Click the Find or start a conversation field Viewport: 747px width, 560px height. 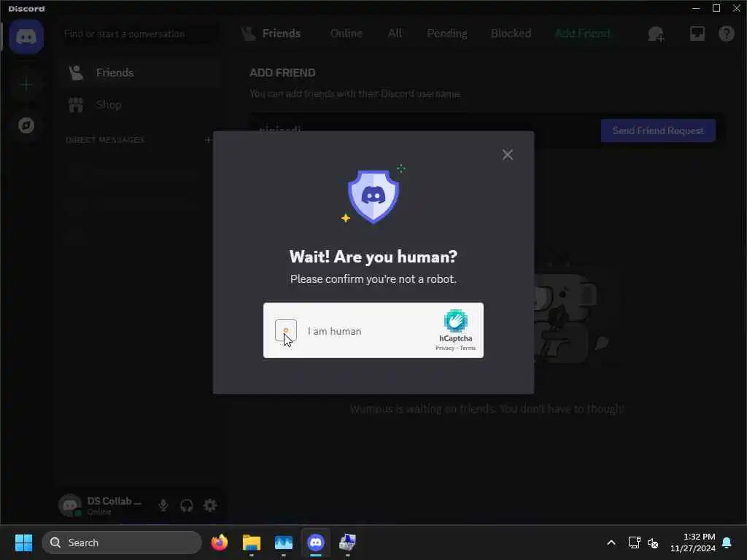(x=141, y=34)
